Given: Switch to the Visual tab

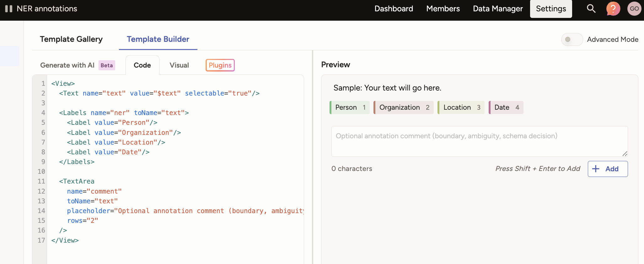Looking at the screenshot, I should pyautogui.click(x=179, y=65).
